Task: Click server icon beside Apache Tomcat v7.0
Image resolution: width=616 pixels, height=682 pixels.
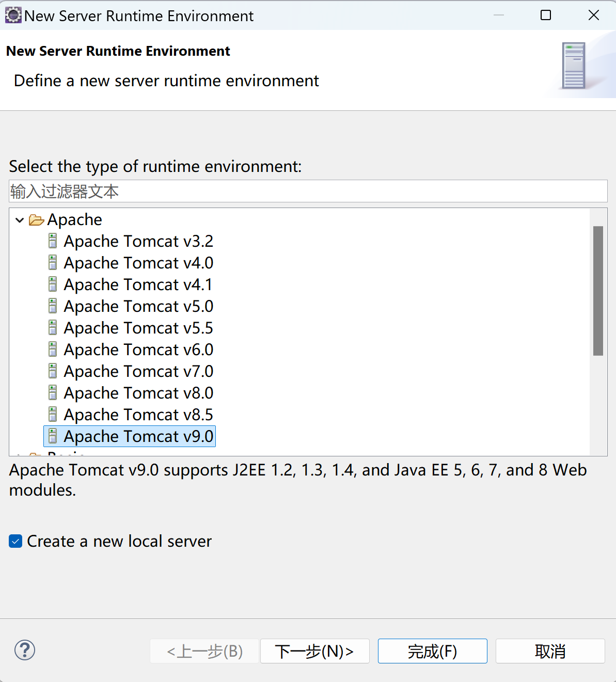Action: pos(53,371)
